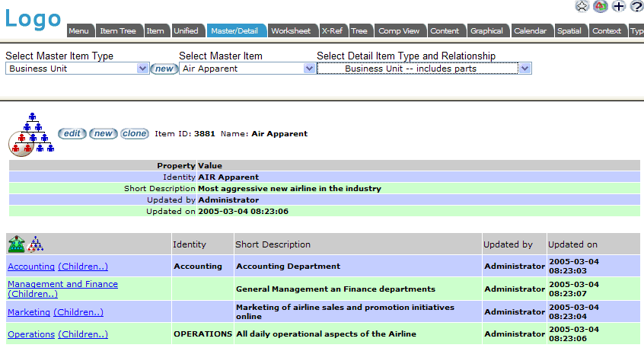Show Children of Accounting
Viewport: 644px width, 348px height.
83,267
